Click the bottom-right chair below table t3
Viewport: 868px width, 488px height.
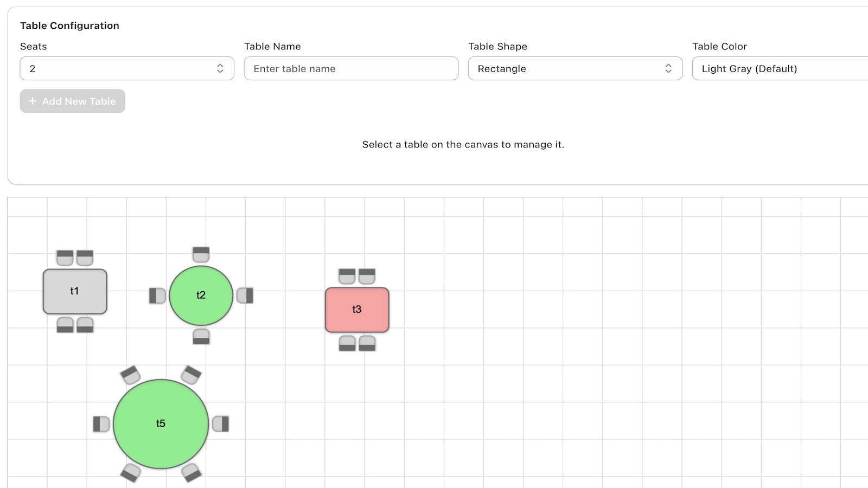point(367,343)
